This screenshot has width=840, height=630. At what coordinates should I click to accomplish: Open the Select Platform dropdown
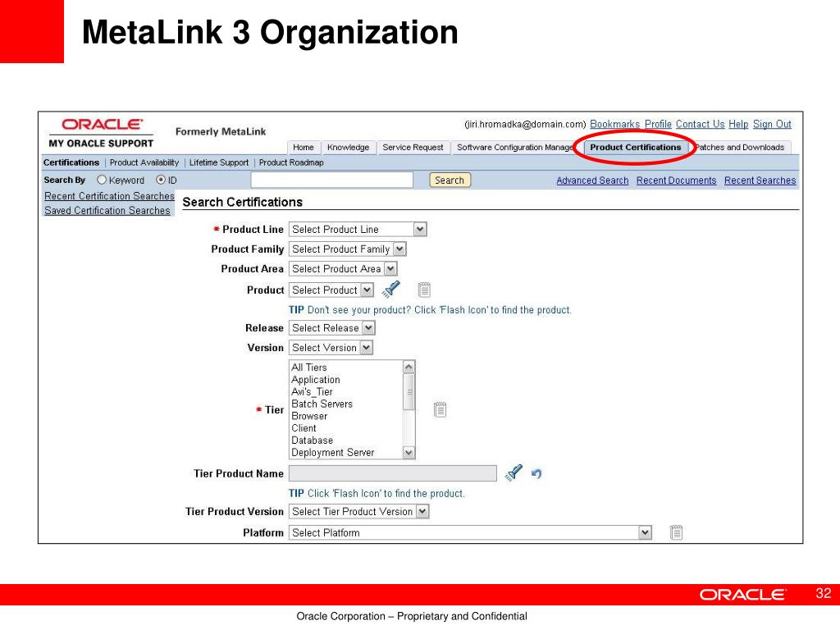[x=470, y=532]
